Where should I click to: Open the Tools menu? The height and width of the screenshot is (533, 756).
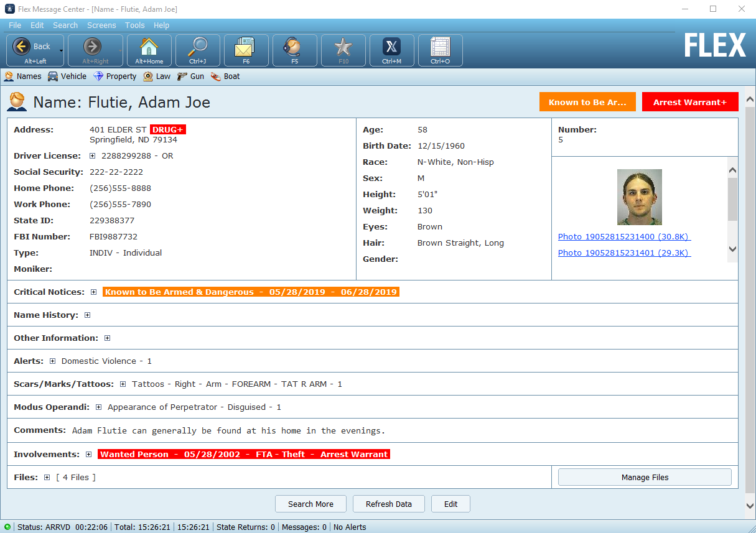(x=134, y=25)
